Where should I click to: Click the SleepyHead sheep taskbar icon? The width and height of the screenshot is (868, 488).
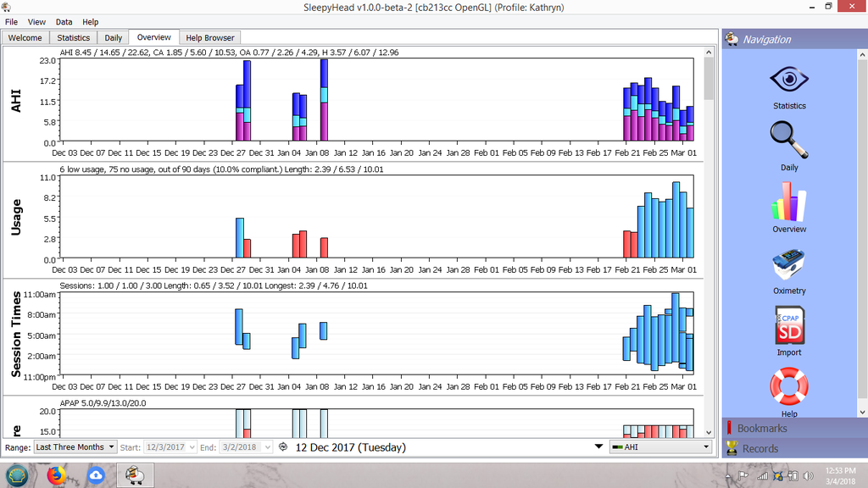(x=135, y=475)
